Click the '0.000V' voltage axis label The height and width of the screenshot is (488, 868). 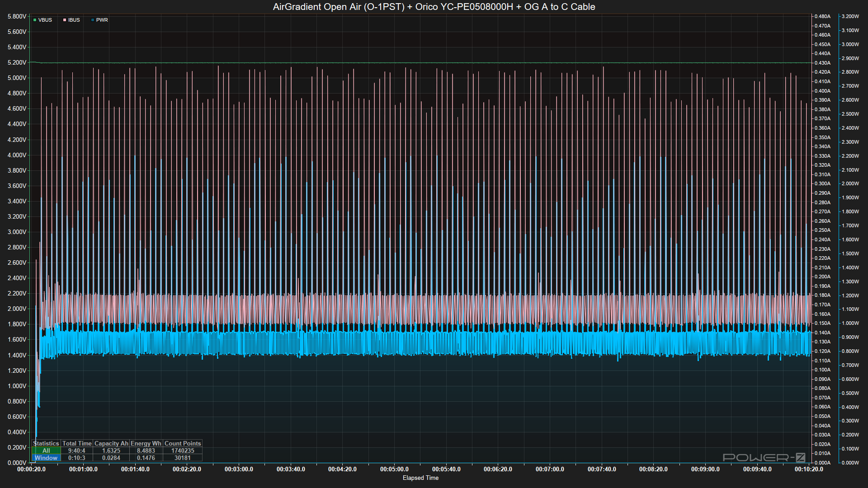pos(17,463)
